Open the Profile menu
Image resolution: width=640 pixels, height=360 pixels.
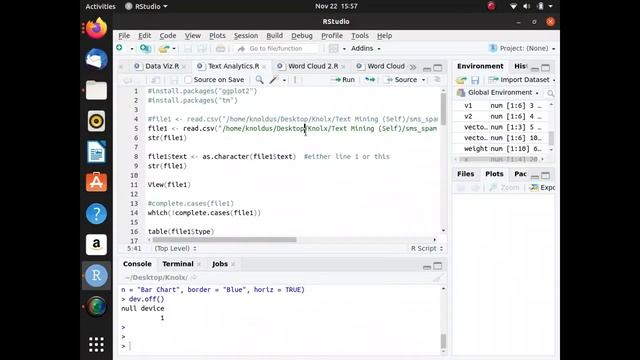(x=332, y=36)
